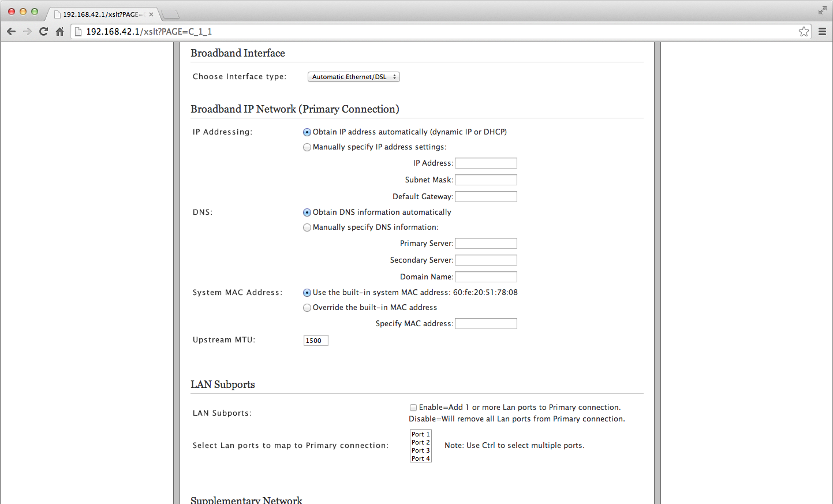833x504 pixels.
Task: Toggle fullscreen using the top-right arrows icon
Action: pos(822,10)
